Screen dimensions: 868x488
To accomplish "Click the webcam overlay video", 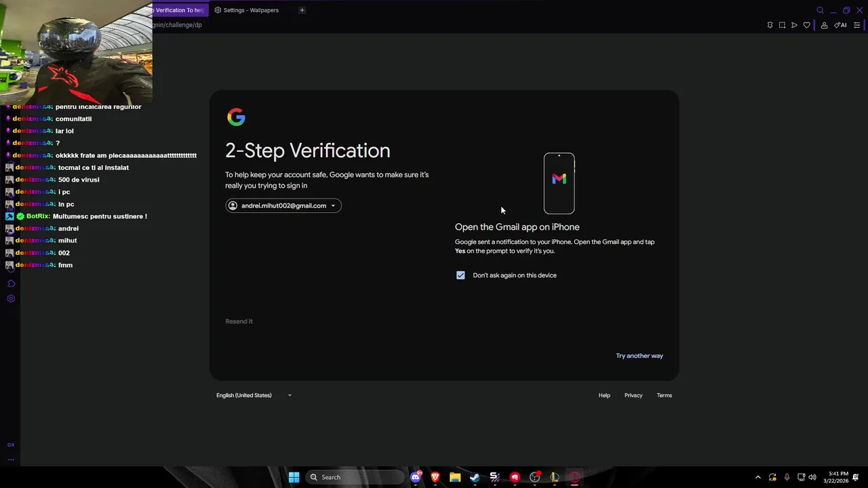I will pyautogui.click(x=76, y=52).
